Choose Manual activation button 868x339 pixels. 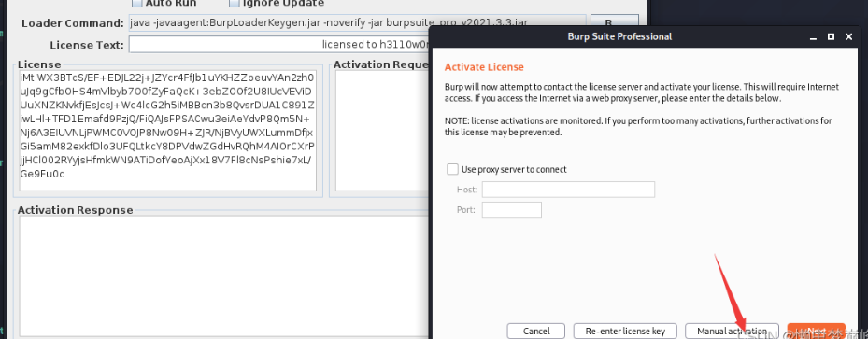coord(732,332)
